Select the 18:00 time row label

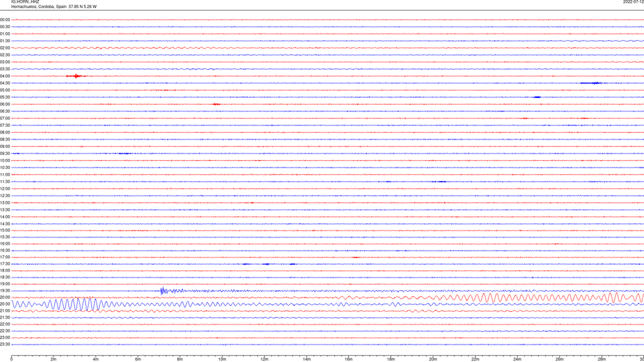click(5, 270)
